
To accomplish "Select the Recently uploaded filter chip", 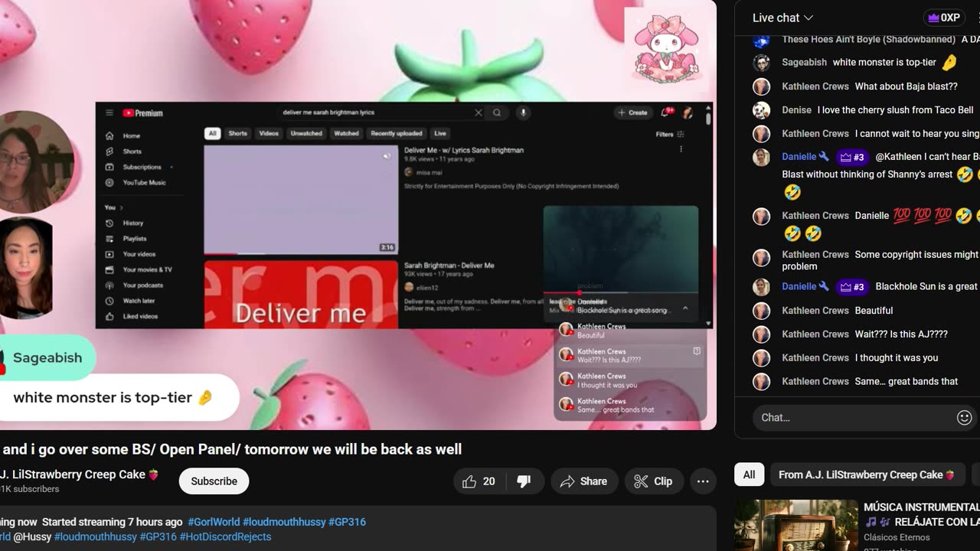I will tap(397, 133).
